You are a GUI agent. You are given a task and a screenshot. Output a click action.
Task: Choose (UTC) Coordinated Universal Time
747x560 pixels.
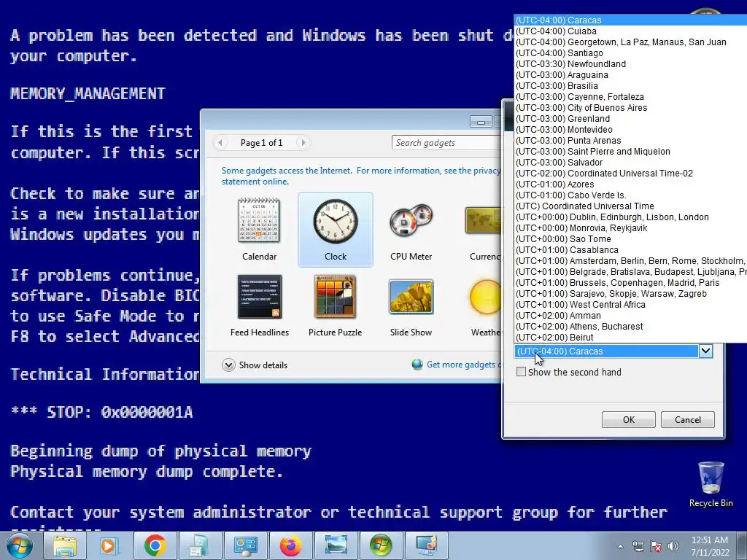631,206
